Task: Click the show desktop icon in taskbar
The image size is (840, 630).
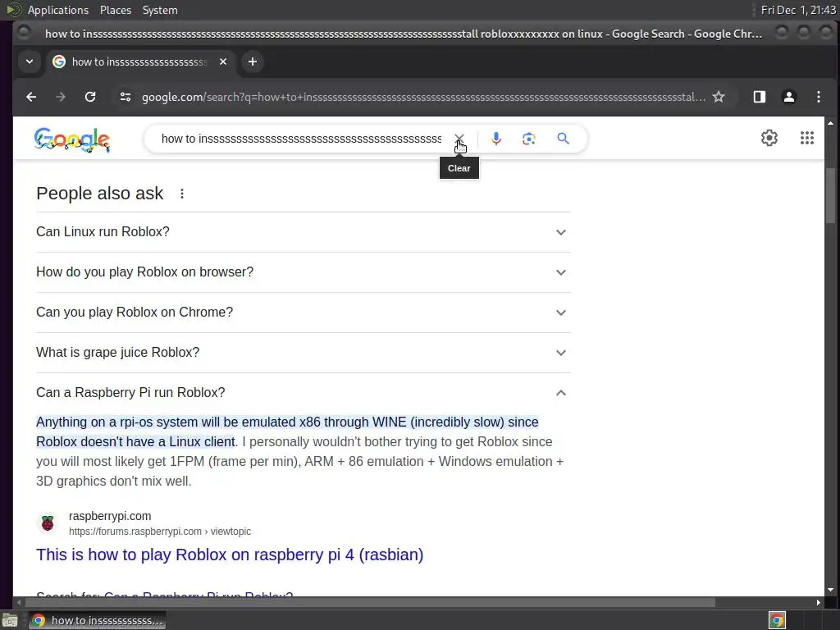Action: tap(10, 620)
